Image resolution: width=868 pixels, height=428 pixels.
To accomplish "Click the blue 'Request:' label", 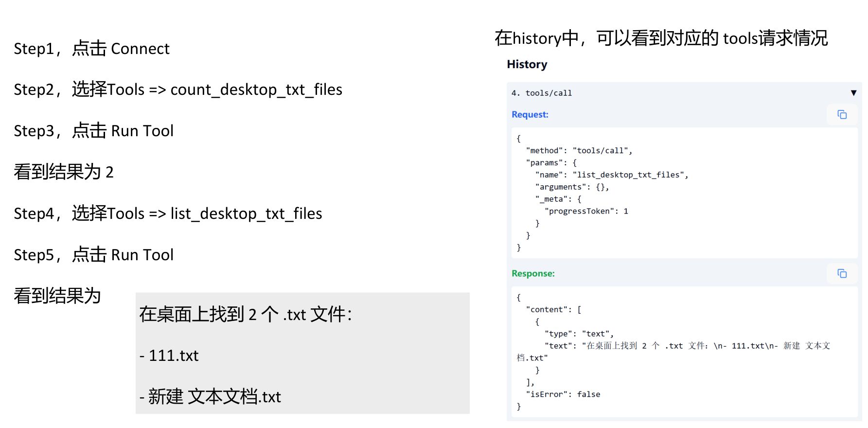I will [530, 114].
